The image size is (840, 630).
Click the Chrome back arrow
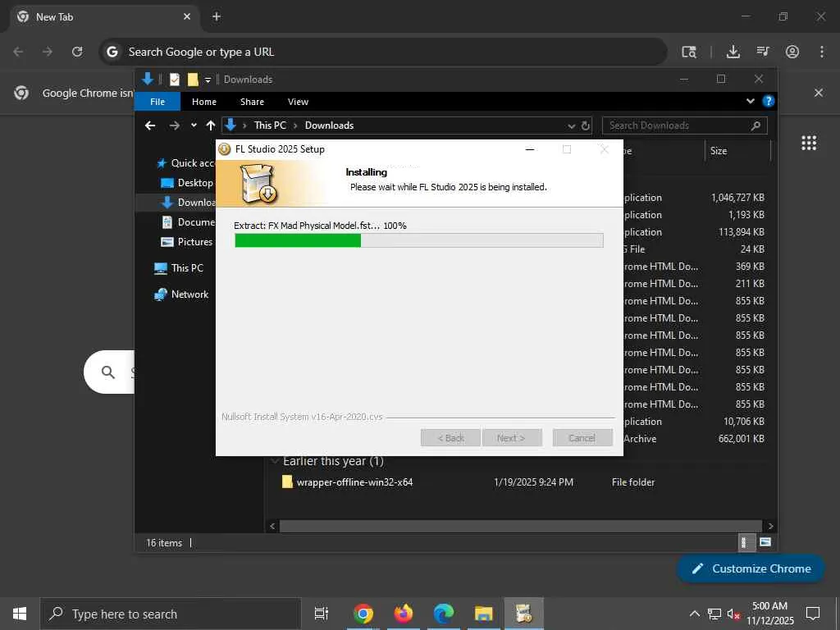18,52
